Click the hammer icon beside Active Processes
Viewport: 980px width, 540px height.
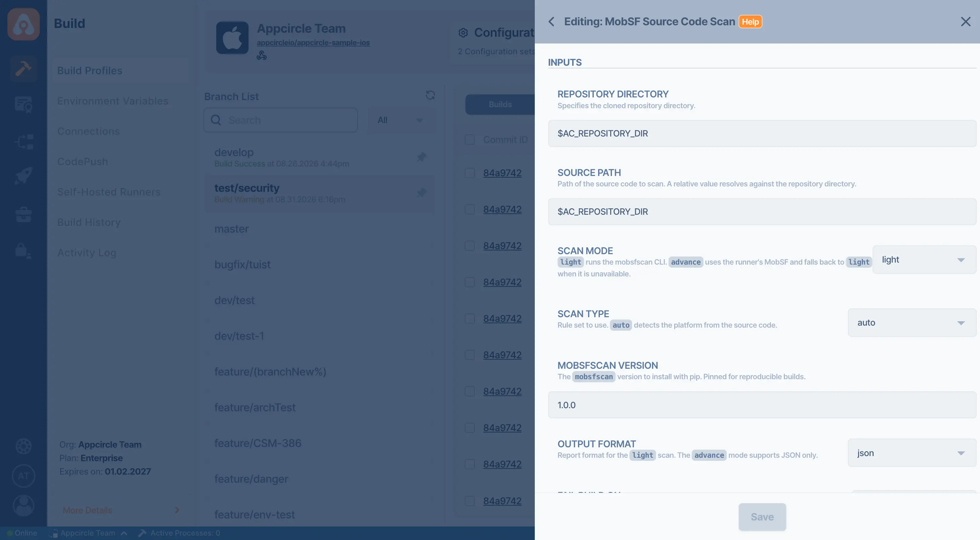(142, 533)
